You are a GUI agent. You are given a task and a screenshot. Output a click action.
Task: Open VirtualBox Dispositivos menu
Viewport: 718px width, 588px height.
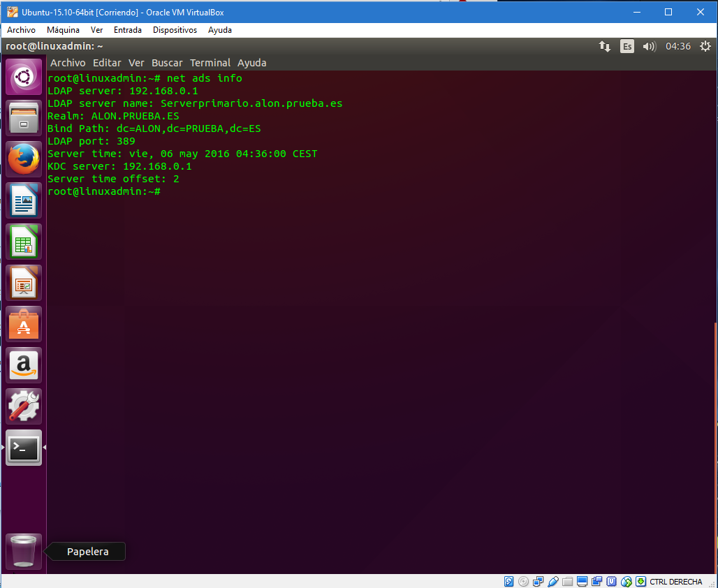[x=175, y=30]
